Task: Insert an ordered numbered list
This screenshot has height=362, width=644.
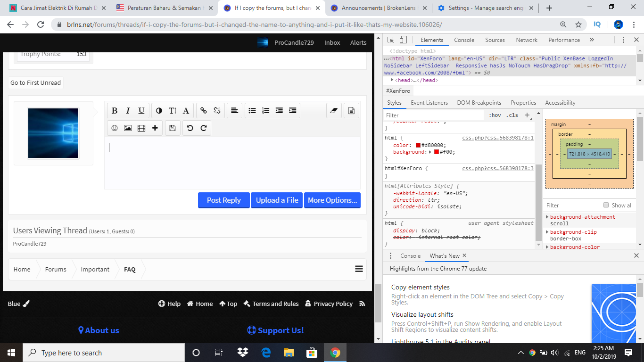Action: [265, 111]
